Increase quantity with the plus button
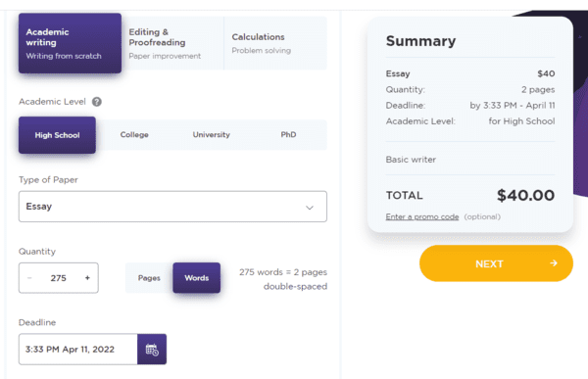The height and width of the screenshot is (379, 588). tap(87, 278)
